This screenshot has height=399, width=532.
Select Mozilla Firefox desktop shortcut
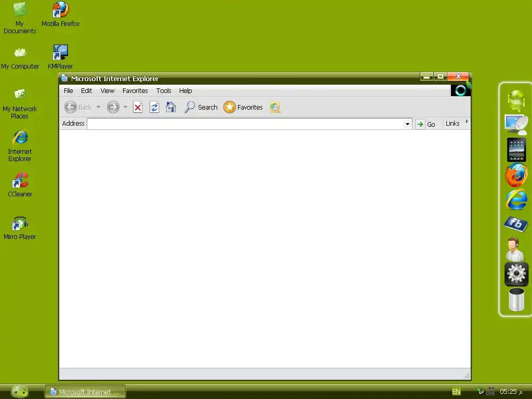(x=60, y=14)
